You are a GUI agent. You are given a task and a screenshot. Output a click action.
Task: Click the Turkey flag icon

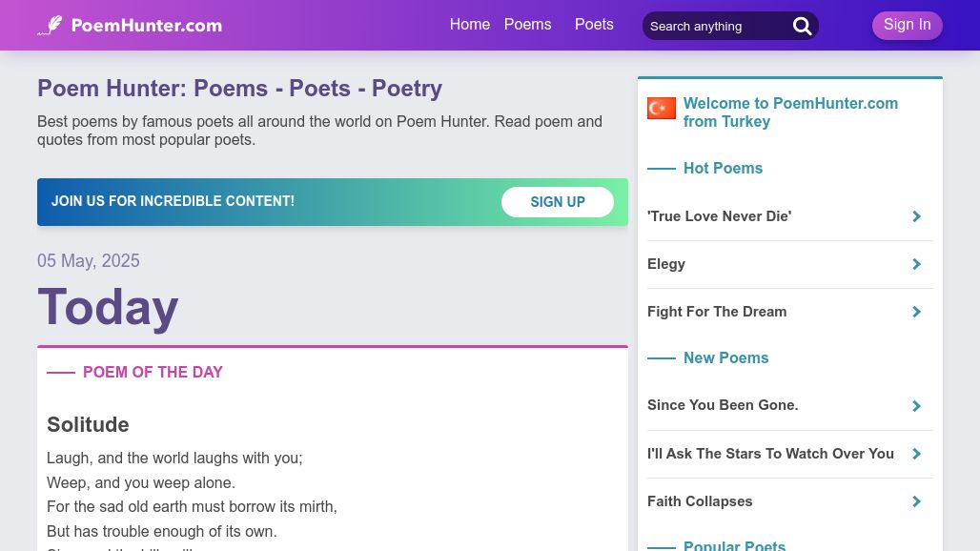(662, 108)
